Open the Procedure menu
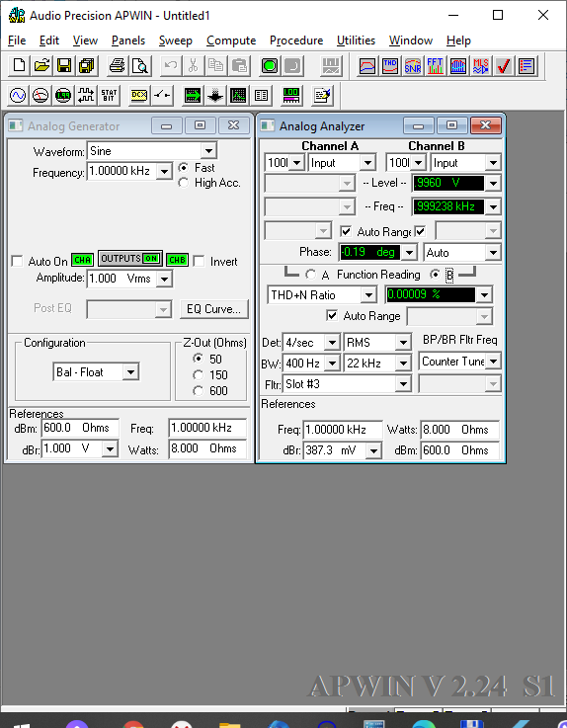This screenshot has width=567, height=728. click(x=296, y=40)
